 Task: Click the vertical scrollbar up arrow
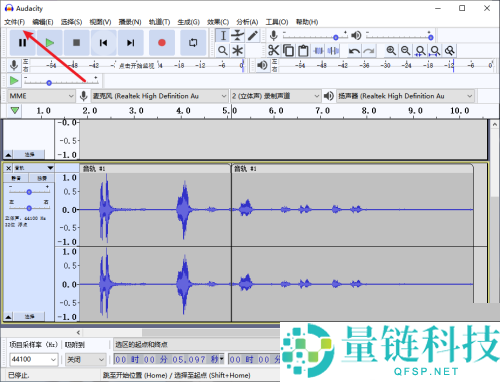click(494, 124)
